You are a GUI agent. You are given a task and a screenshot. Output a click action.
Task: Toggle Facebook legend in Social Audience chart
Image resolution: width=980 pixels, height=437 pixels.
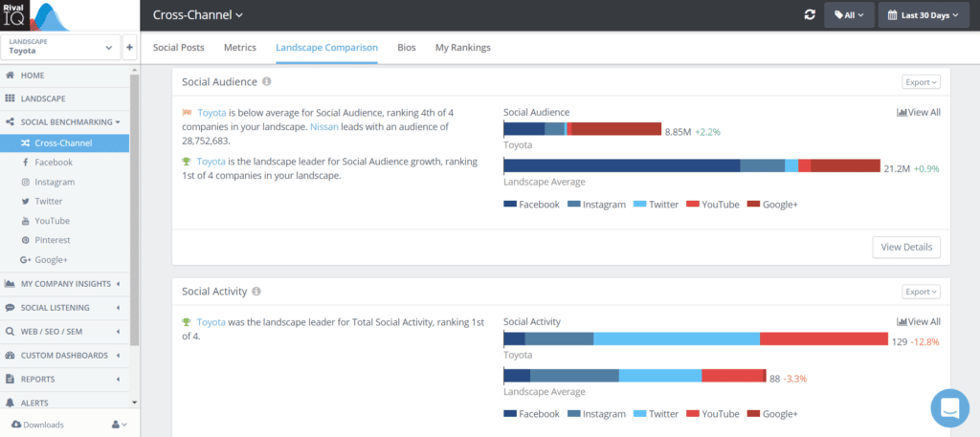[531, 205]
